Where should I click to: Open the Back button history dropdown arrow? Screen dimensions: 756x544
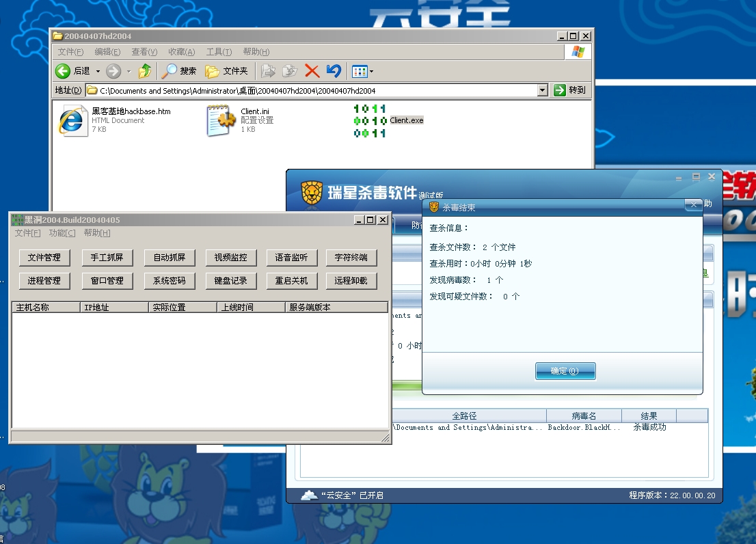pyautogui.click(x=98, y=71)
